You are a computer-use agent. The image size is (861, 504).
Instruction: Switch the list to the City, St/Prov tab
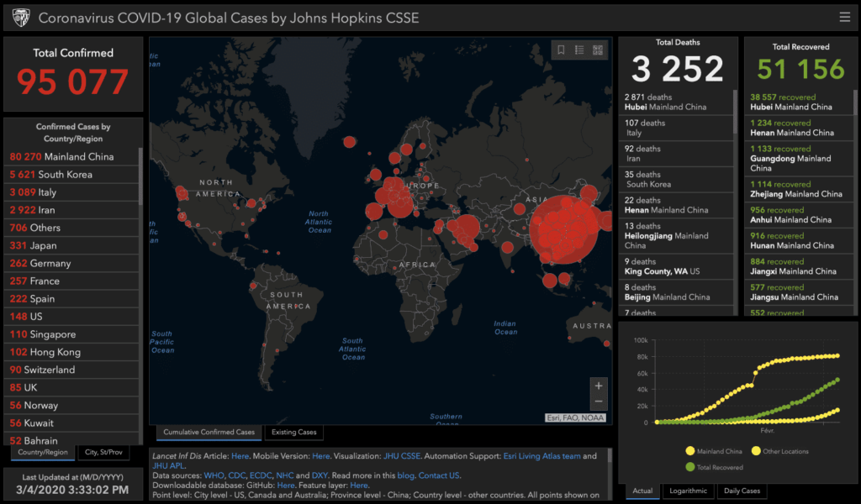point(103,453)
